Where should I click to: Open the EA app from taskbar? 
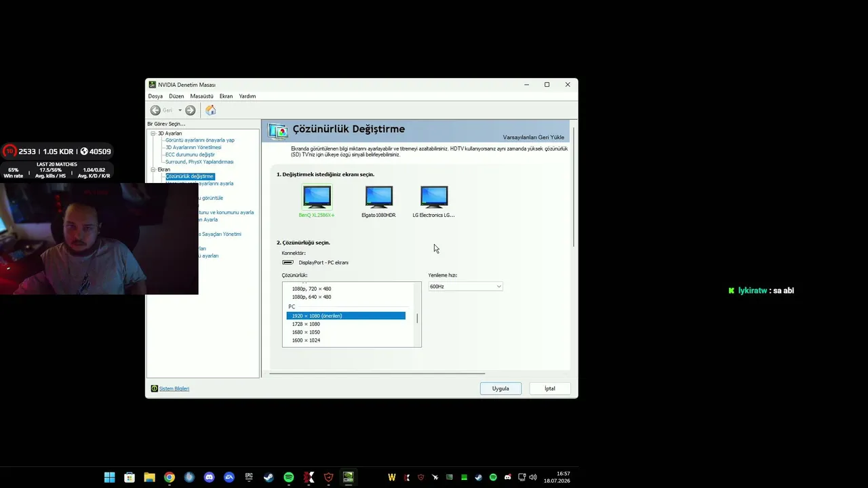tap(229, 477)
